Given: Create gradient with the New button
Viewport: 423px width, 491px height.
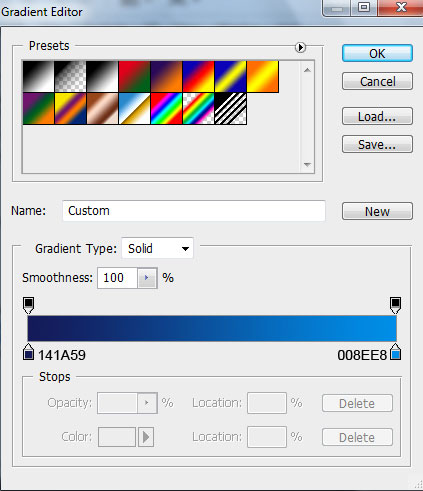Looking at the screenshot, I should point(377,211).
